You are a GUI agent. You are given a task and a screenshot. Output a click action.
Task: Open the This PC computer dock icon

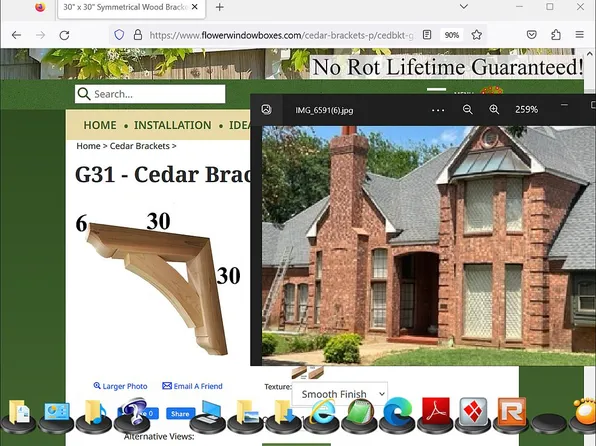(x=208, y=413)
